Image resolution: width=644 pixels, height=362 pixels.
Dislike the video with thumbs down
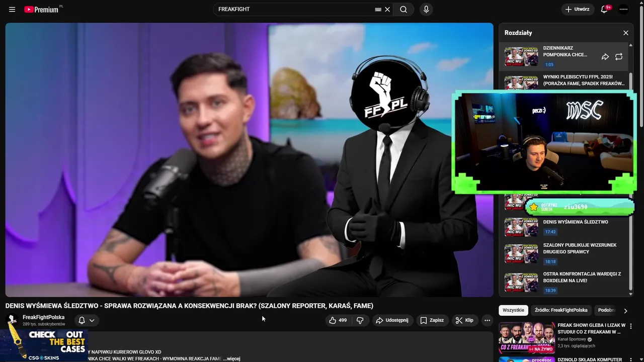click(x=360, y=320)
